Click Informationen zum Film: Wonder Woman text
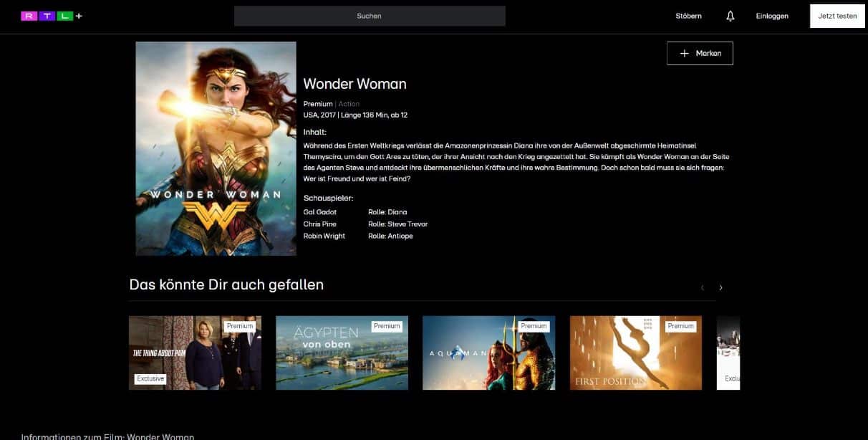Image resolution: width=868 pixels, height=440 pixels. (x=107, y=436)
